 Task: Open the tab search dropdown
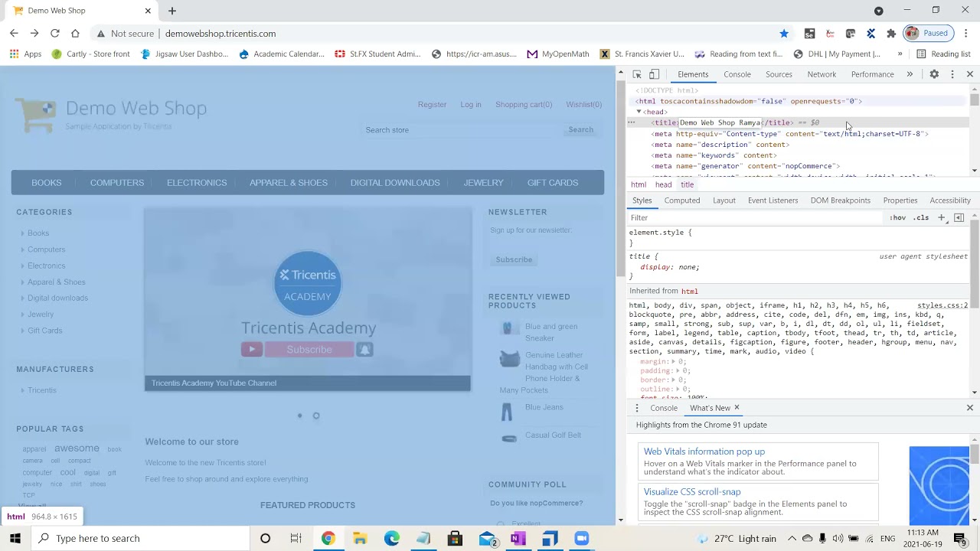879,11
